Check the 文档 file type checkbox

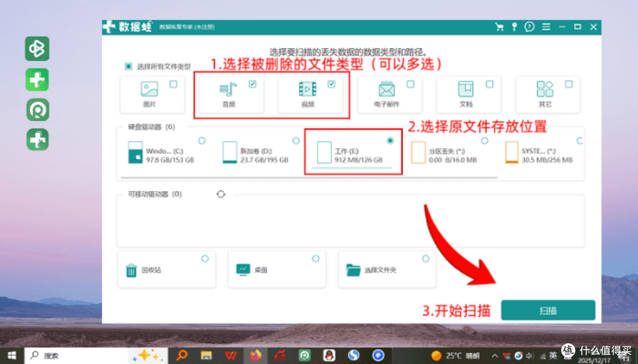(x=490, y=84)
